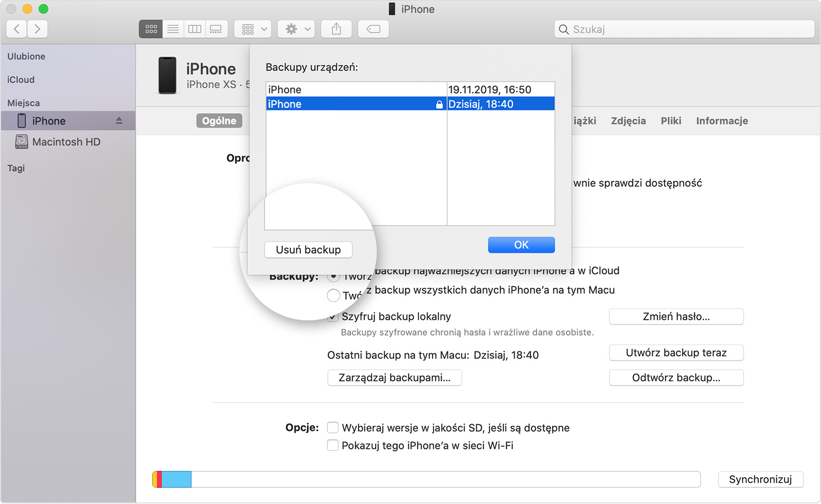Switch Finder to list view
This screenshot has width=821, height=504.
tap(173, 29)
